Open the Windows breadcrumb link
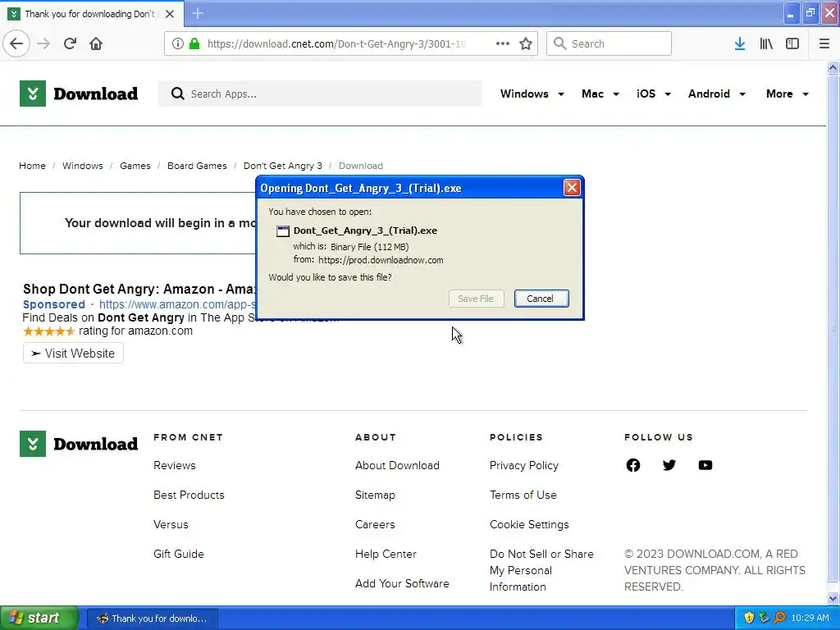Image resolution: width=840 pixels, height=630 pixels. [x=83, y=166]
